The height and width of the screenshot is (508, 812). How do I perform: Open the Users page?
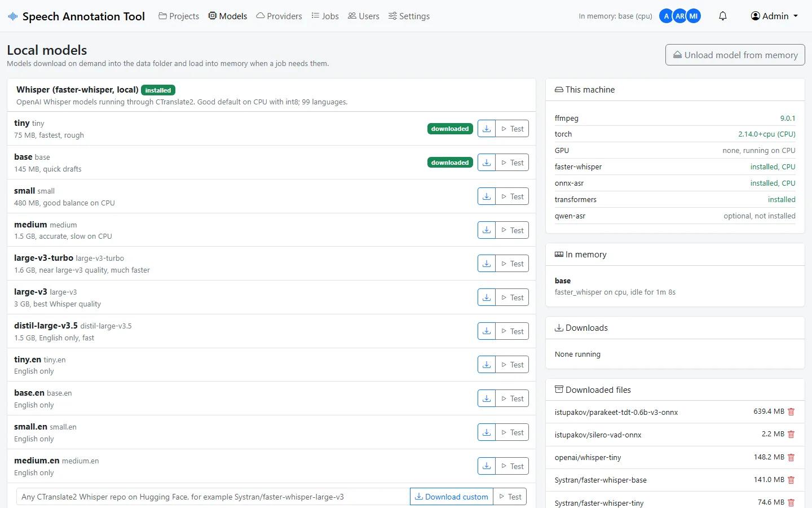[364, 16]
